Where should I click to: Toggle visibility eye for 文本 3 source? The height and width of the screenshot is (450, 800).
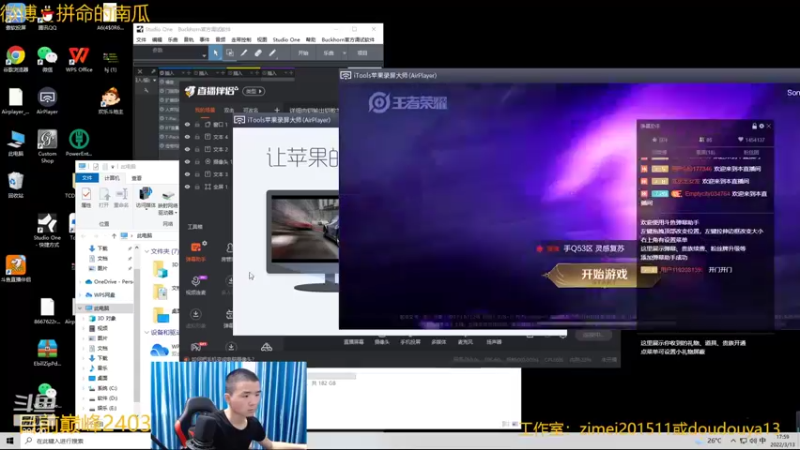click(x=187, y=174)
